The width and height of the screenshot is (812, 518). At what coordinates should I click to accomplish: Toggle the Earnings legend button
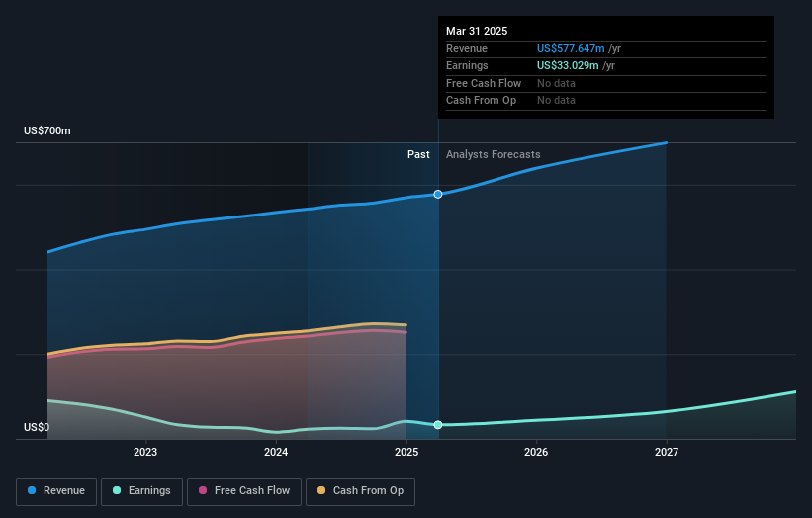pos(141,491)
